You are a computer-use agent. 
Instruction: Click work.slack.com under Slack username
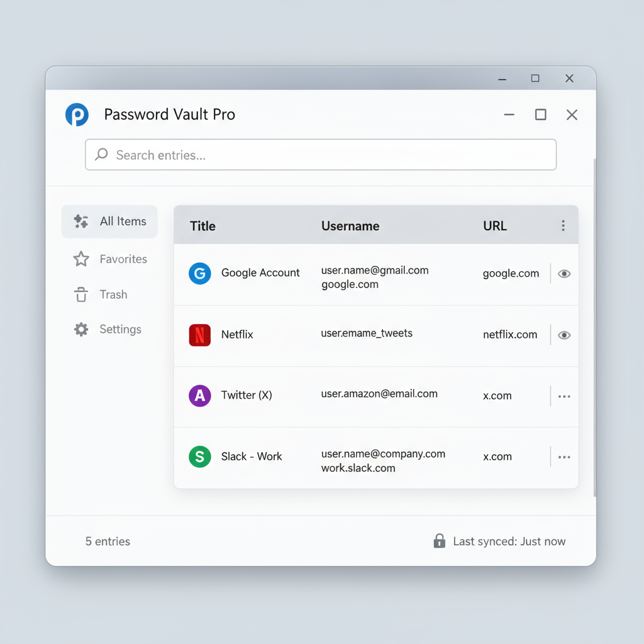358,468
